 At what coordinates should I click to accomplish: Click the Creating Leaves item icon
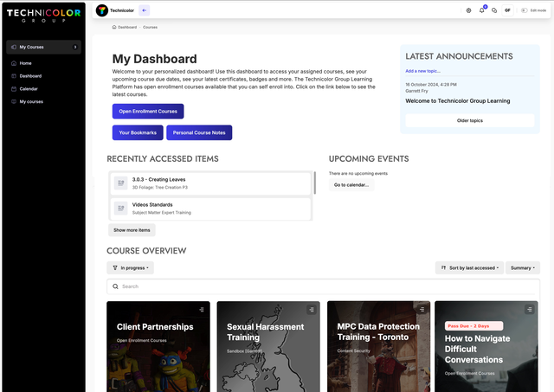pyautogui.click(x=121, y=183)
